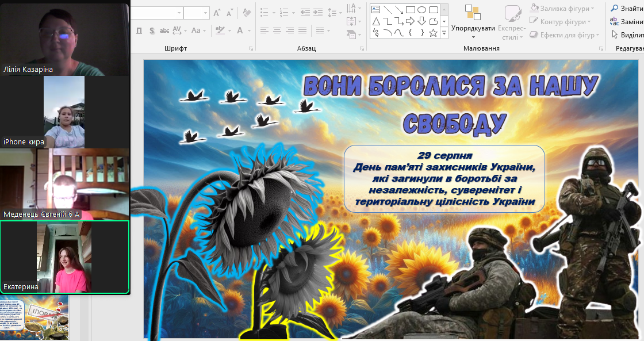Open the font color dropdown arrow

(249, 30)
